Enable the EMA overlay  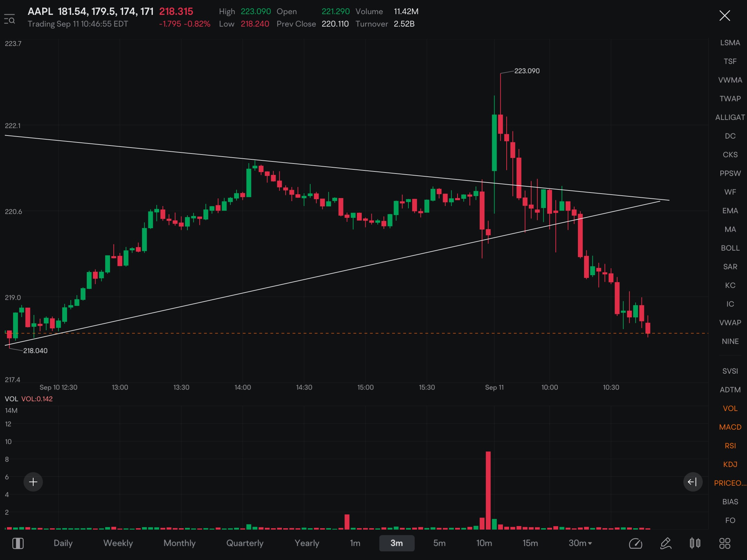click(730, 211)
